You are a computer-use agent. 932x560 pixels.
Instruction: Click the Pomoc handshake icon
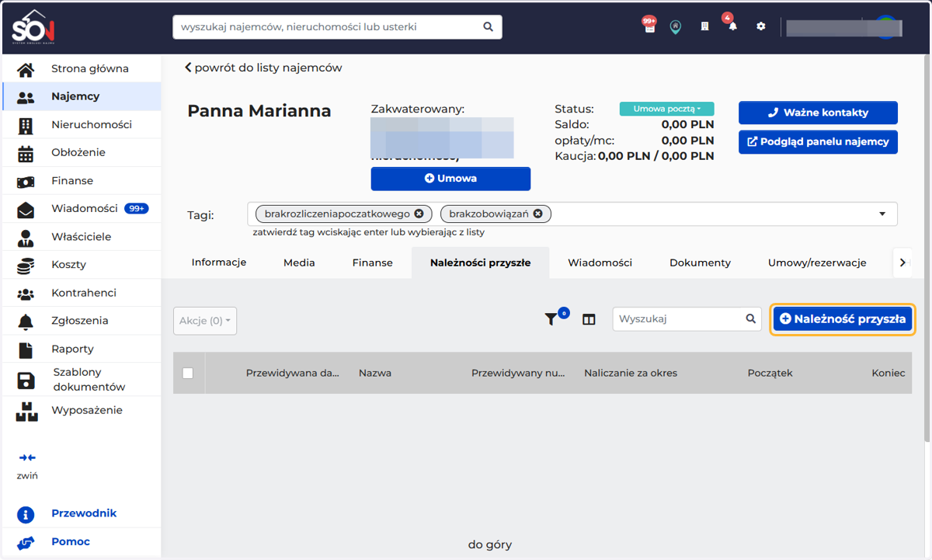tap(26, 542)
